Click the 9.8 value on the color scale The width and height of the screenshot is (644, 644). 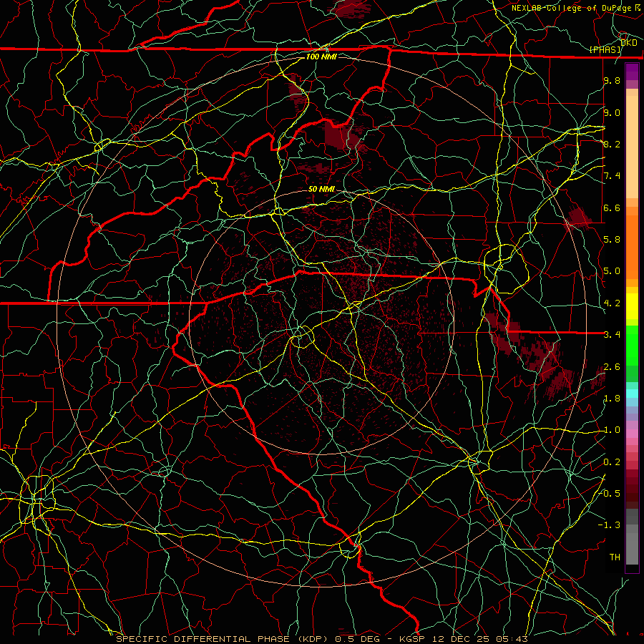(612, 80)
